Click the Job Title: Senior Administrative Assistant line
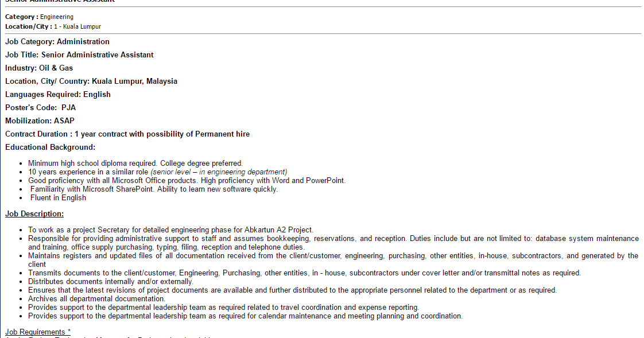Screen dimensions: 644x338 point(79,55)
